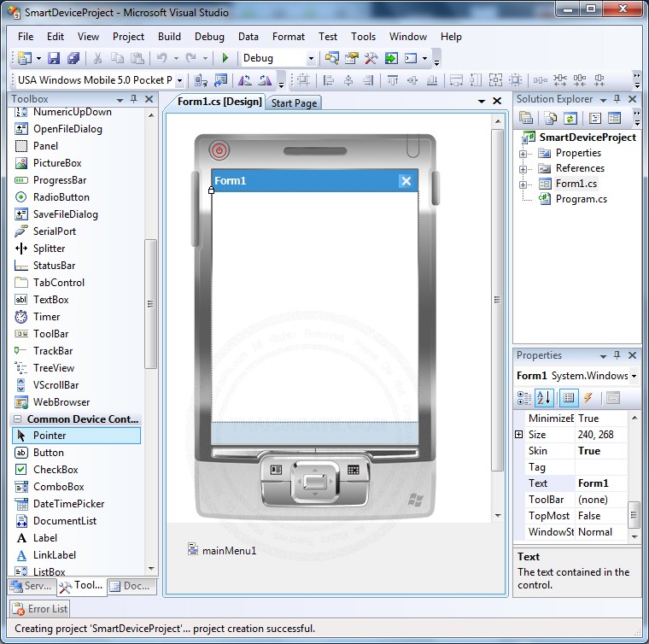This screenshot has width=649, height=644.
Task: Open the Format menu
Action: coord(288,37)
